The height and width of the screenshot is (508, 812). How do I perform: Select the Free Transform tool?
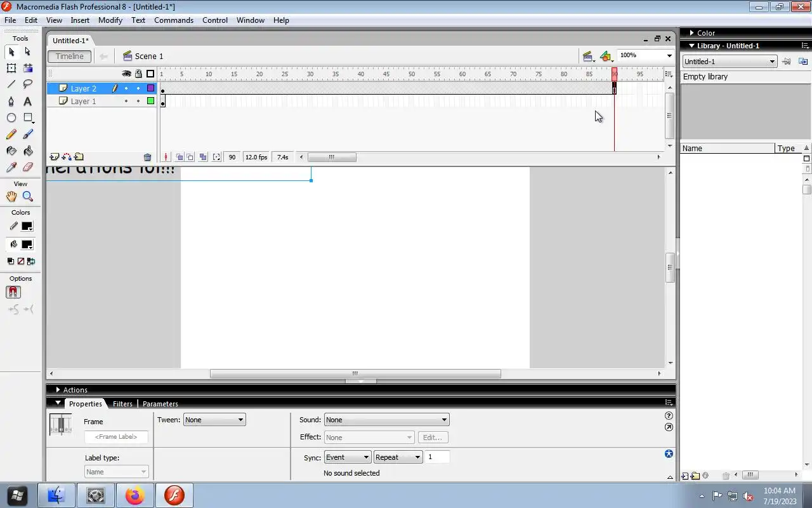[11, 69]
